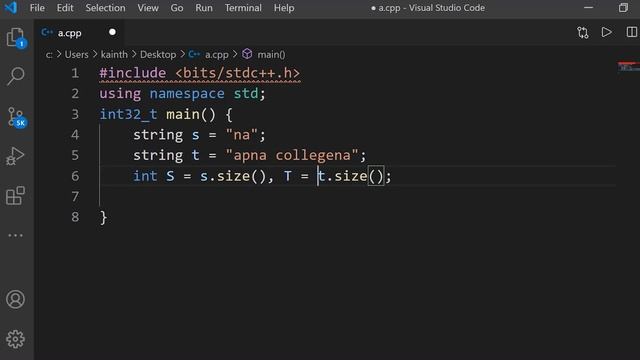Click the string literal "na"
The height and width of the screenshot is (360, 640).
click(x=241, y=135)
